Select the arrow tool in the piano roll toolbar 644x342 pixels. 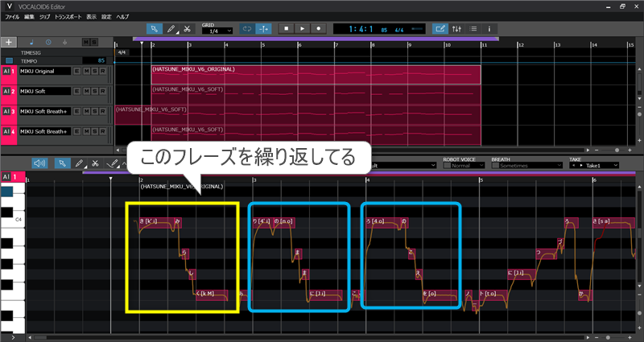click(x=63, y=163)
